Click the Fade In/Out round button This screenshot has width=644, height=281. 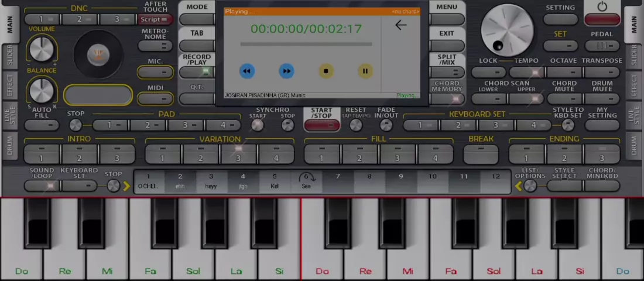pyautogui.click(x=386, y=125)
